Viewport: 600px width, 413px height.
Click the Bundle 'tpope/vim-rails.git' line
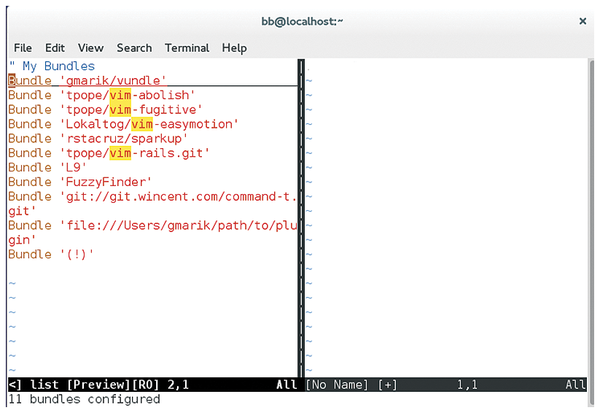pyautogui.click(x=109, y=153)
